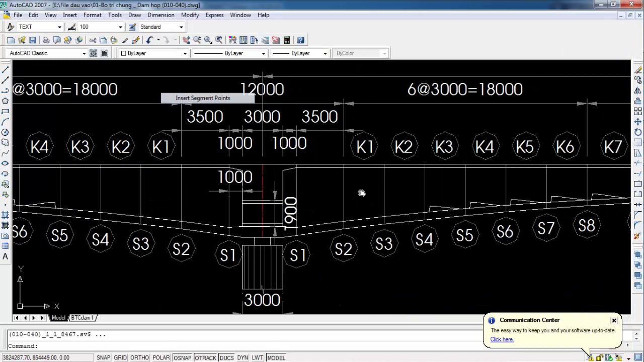Select the Mirror modify tool
Image resolution: width=644 pixels, height=362 pixels.
(x=638, y=90)
